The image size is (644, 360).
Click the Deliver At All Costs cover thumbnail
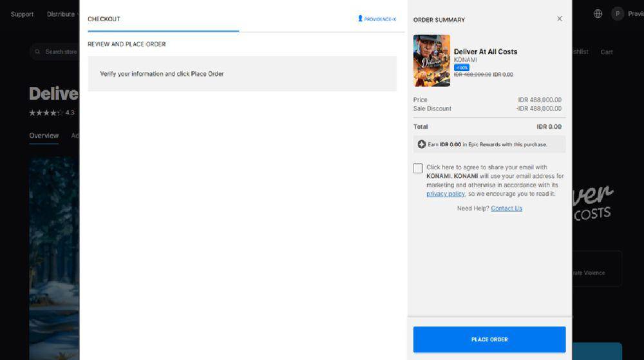pos(431,61)
